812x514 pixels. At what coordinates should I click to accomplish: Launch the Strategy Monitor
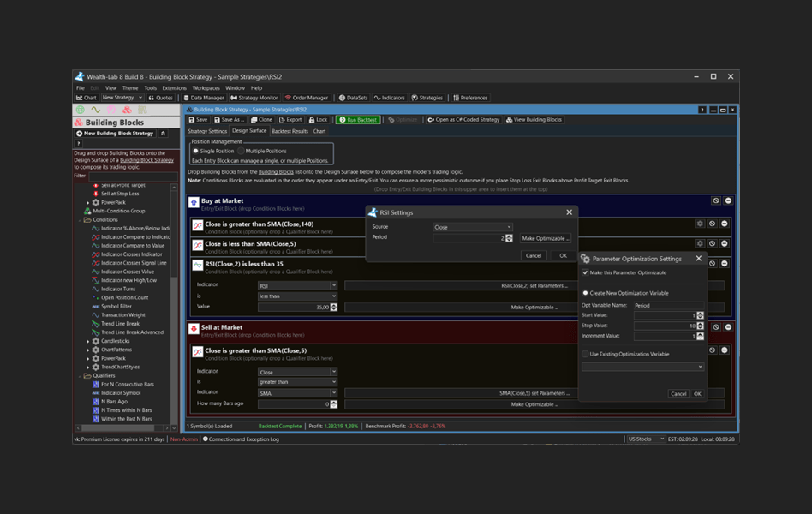pyautogui.click(x=254, y=98)
